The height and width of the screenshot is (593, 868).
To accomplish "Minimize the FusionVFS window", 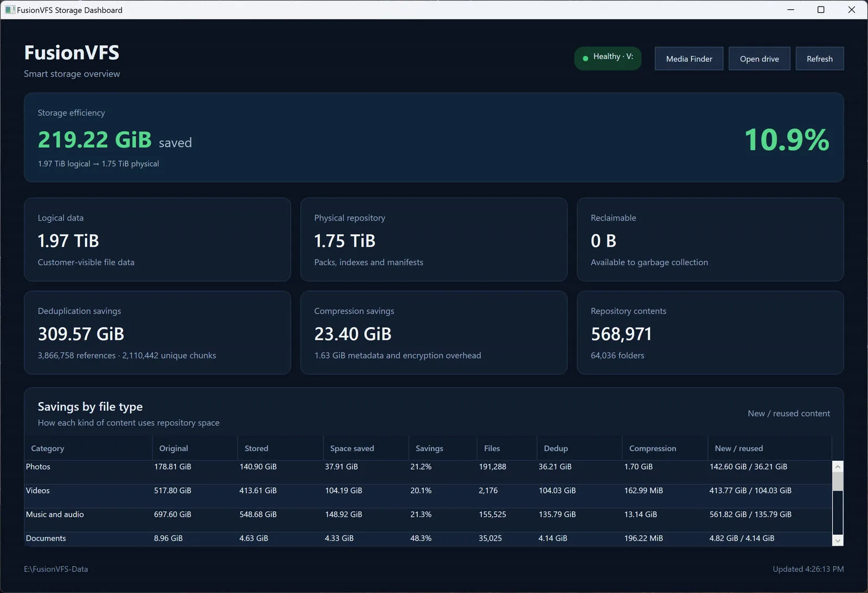I will pyautogui.click(x=790, y=10).
